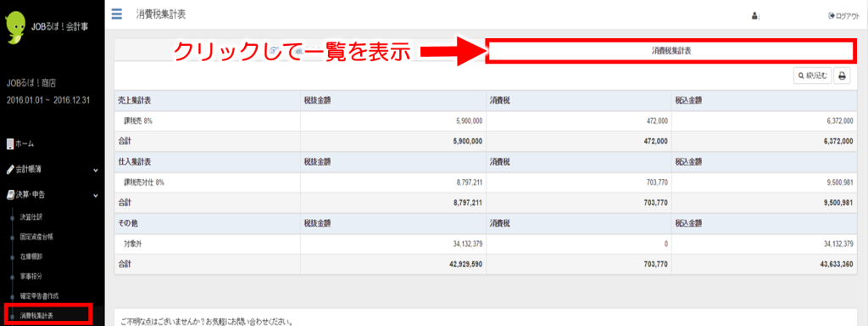Screen dimensions: 868x326
Task: Click the 消費税集計表 page title
Action: pyautogui.click(x=161, y=14)
